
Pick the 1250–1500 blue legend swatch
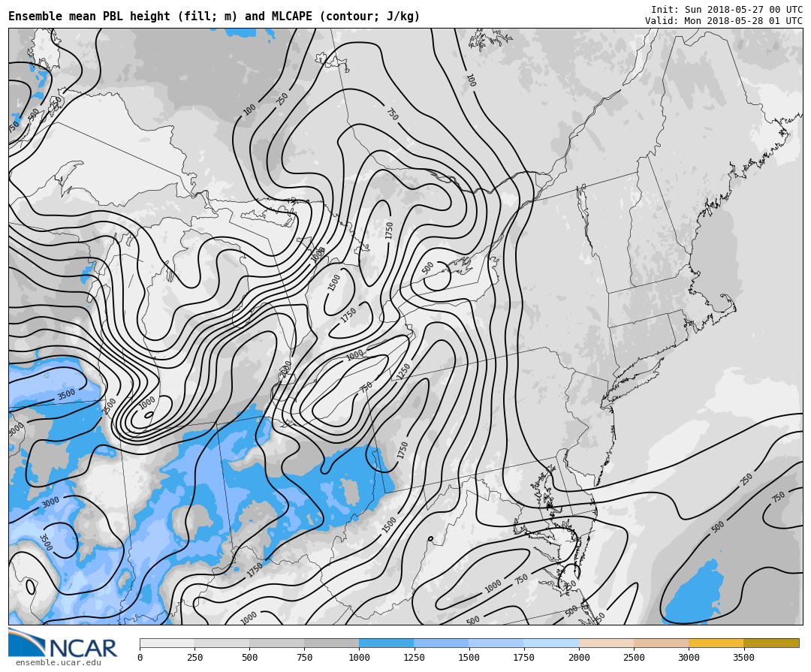[442, 643]
